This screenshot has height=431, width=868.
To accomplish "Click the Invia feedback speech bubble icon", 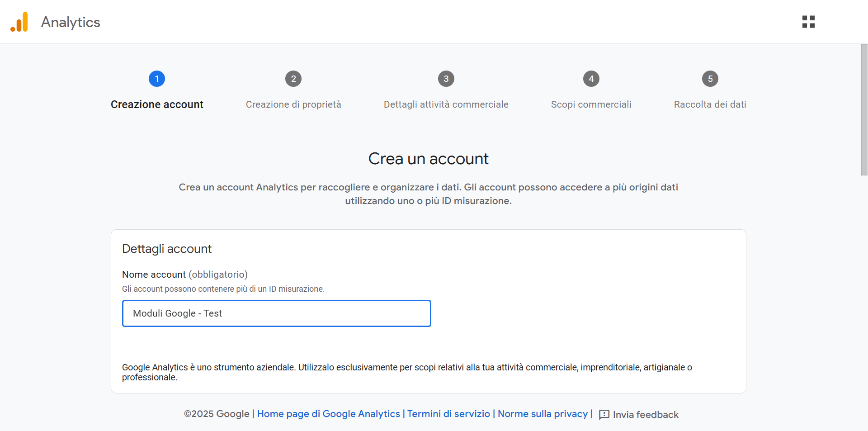I will coord(604,414).
